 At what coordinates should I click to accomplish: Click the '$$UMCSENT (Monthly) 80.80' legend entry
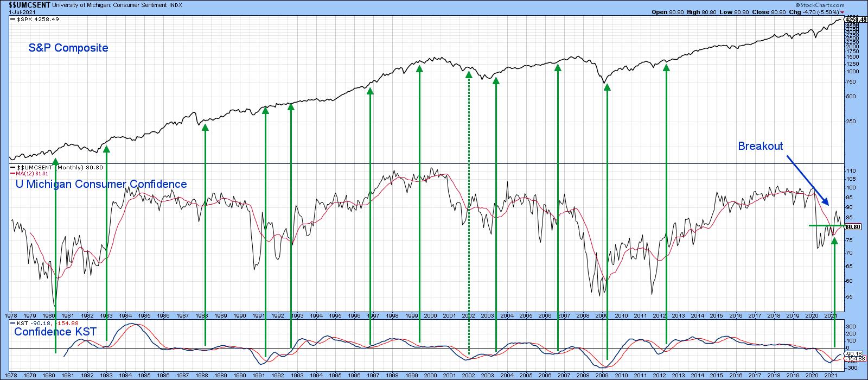[58, 167]
